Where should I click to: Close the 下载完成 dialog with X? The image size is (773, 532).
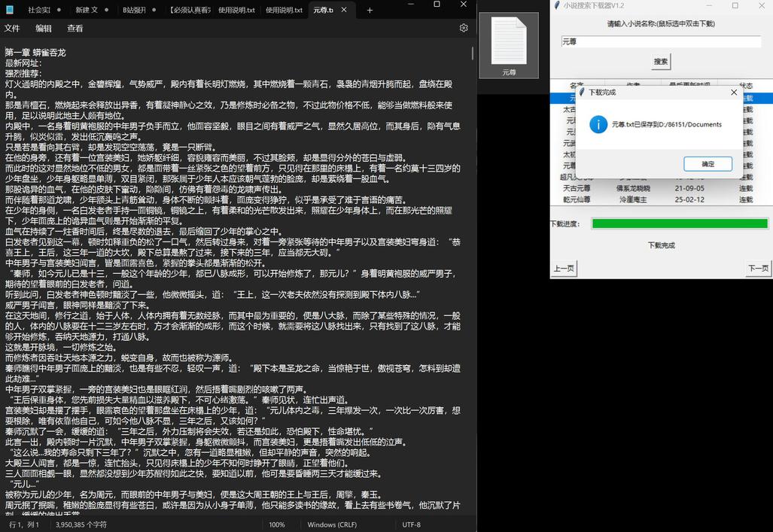pos(734,92)
